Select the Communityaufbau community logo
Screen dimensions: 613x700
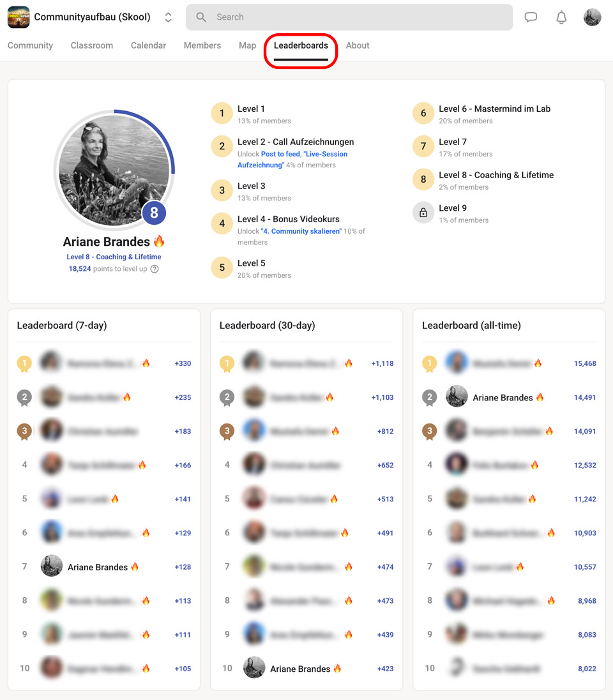tap(18, 17)
